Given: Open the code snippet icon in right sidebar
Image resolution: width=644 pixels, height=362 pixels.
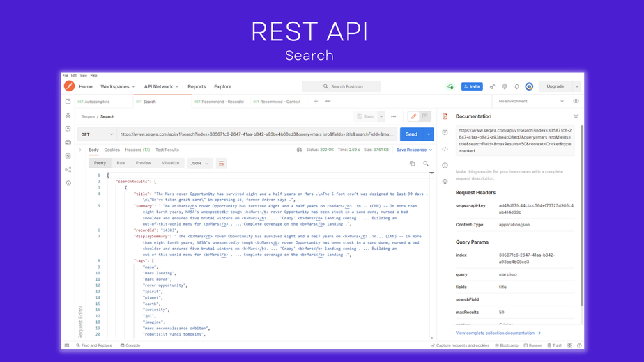Looking at the screenshot, I should click(x=445, y=149).
